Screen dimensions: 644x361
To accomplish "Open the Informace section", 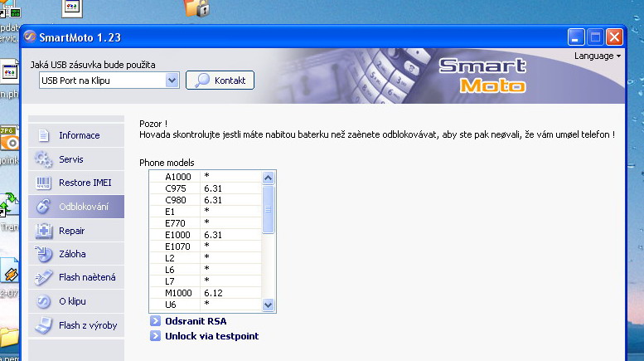I will (76, 135).
